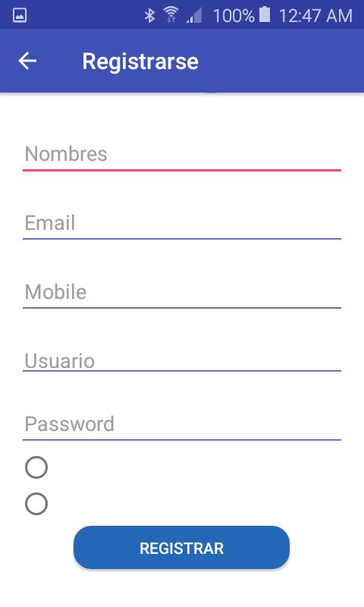This screenshot has height=607, width=364.
Task: Tap the battery icon
Action: point(265,14)
